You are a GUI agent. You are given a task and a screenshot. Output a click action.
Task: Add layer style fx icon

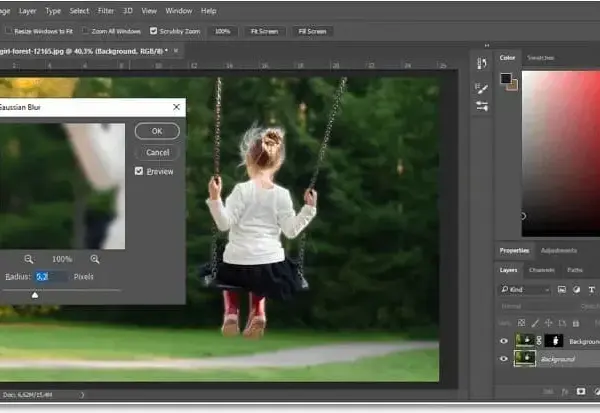click(x=564, y=391)
